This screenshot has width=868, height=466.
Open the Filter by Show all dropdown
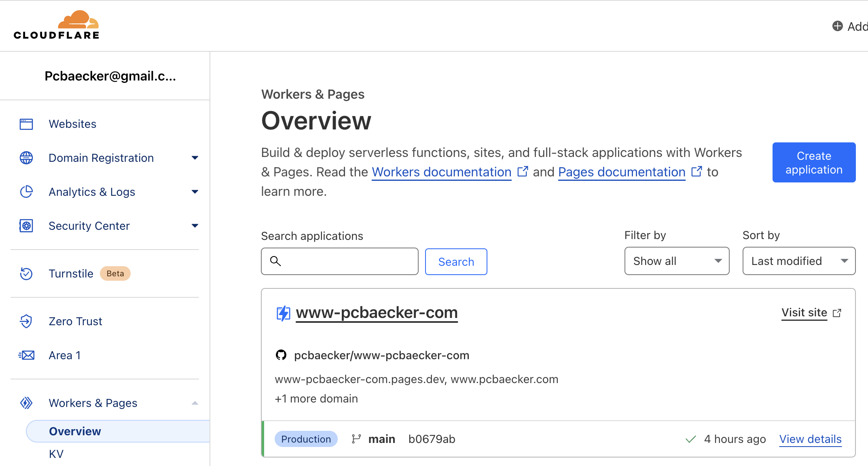point(677,261)
